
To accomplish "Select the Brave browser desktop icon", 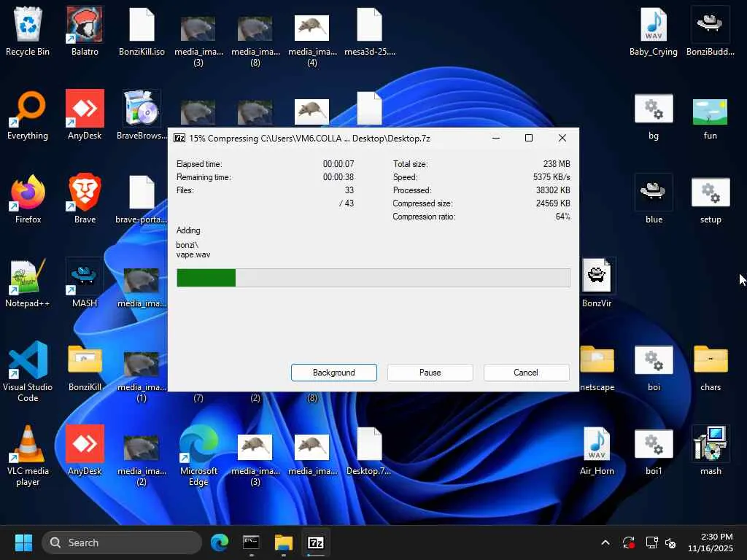I will pos(85,198).
